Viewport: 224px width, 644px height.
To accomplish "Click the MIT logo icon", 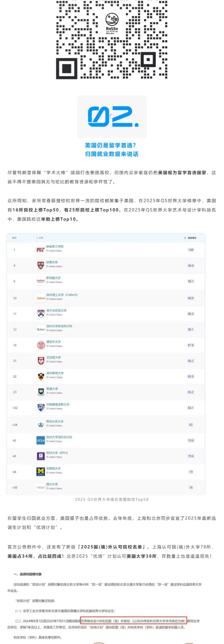I will coord(41,250).
